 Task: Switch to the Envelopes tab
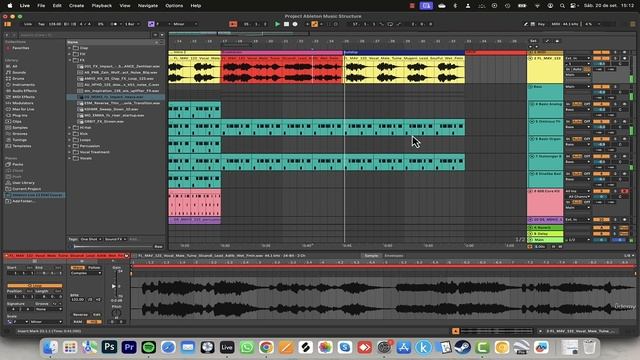pos(394,256)
